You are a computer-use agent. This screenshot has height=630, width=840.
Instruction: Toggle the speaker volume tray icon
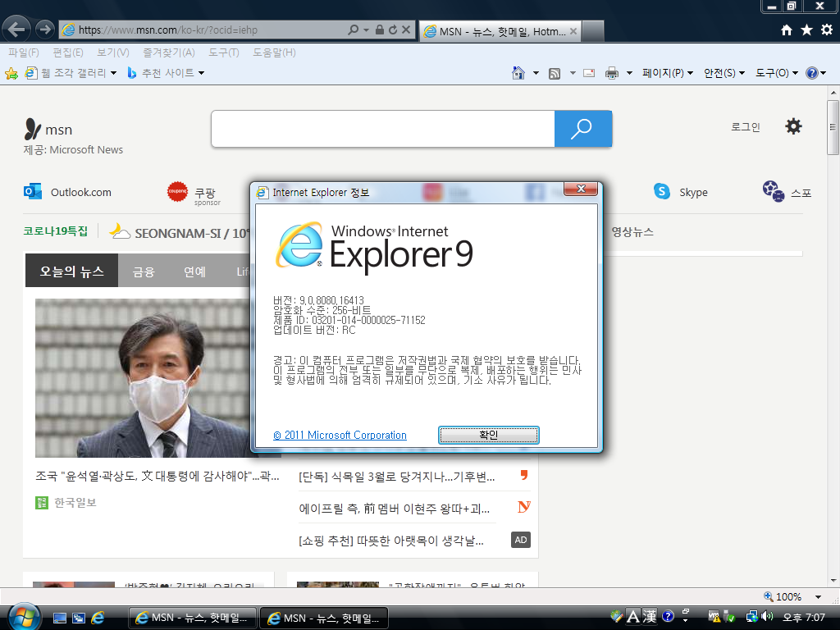pyautogui.click(x=766, y=615)
